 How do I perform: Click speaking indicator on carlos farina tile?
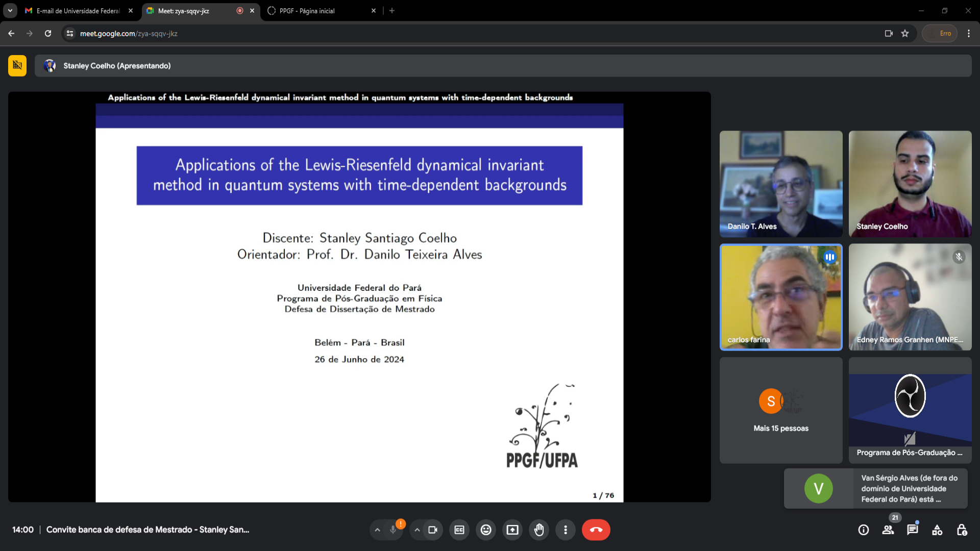click(830, 257)
